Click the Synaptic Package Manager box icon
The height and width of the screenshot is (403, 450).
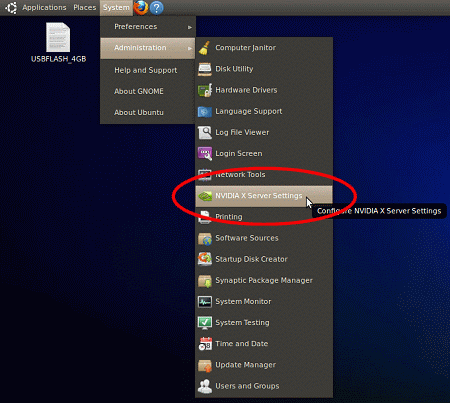pos(205,281)
